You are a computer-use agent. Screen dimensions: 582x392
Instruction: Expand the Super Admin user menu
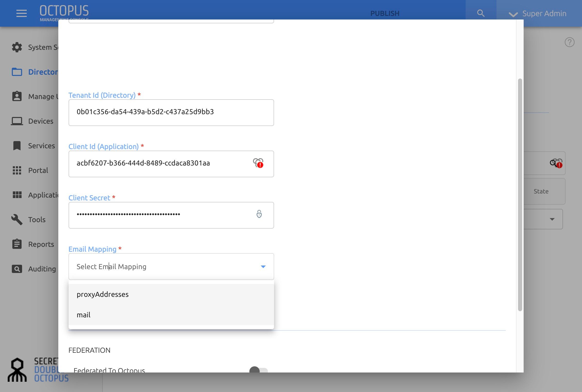[538, 14]
